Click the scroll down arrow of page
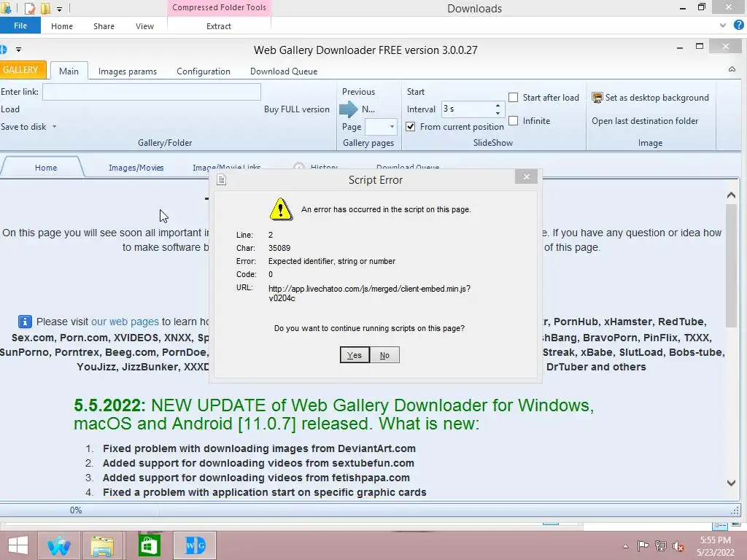Screen dimensions: 747x560 (x=731, y=483)
